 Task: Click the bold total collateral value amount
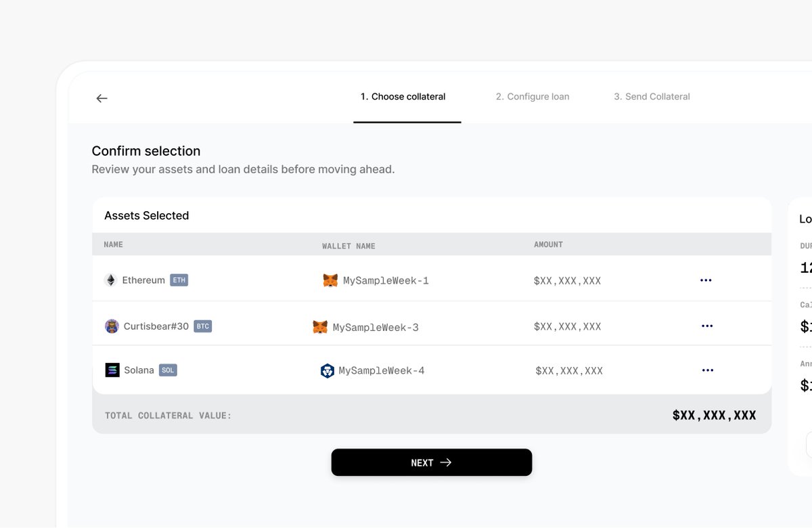[x=715, y=416]
